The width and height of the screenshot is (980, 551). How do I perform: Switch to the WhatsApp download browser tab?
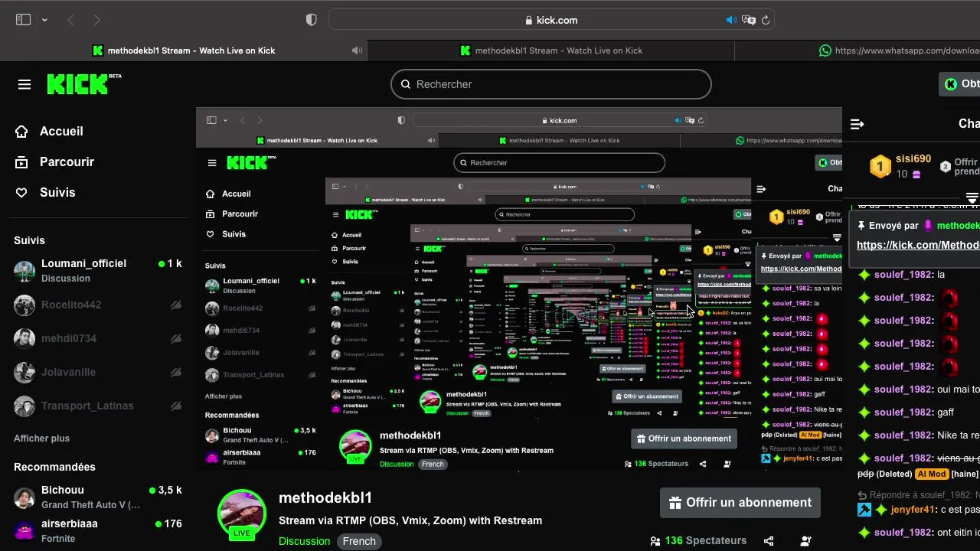(x=857, y=51)
